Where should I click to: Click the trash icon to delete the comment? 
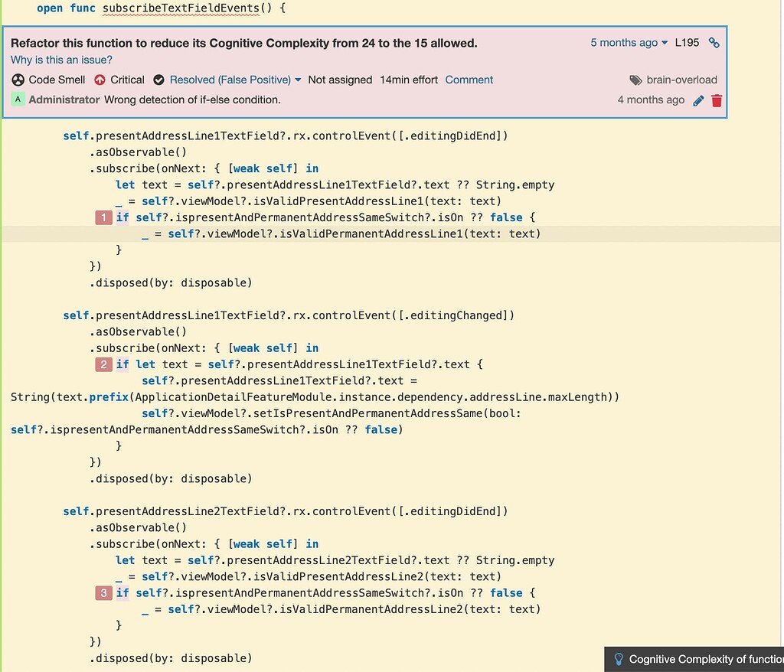pyautogui.click(x=717, y=99)
